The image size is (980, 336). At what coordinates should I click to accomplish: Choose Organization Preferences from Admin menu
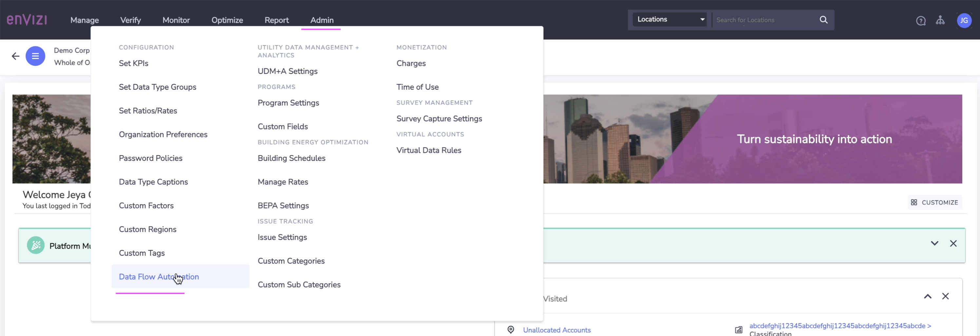point(163,135)
